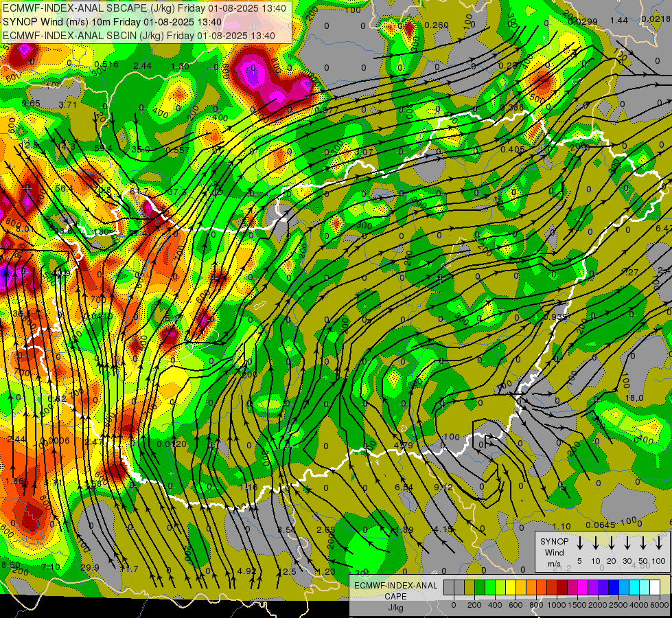
Task: Click the map value 0.0120
Action: pyautogui.click(x=172, y=444)
